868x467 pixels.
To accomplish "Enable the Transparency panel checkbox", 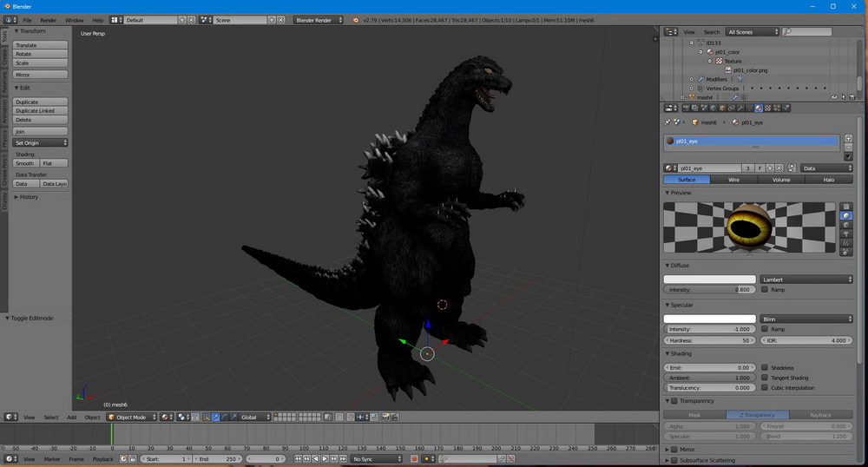I will (x=674, y=401).
